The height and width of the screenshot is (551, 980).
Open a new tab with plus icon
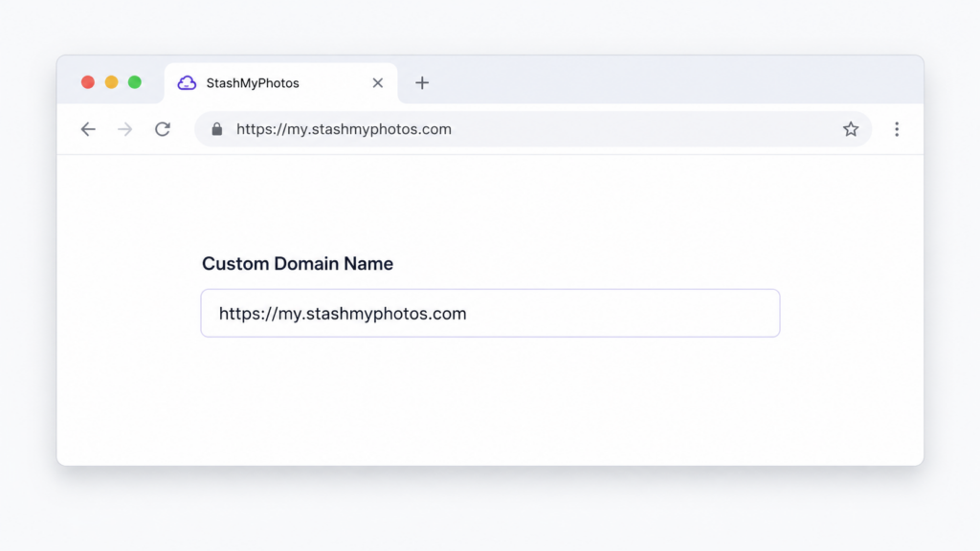[422, 82]
